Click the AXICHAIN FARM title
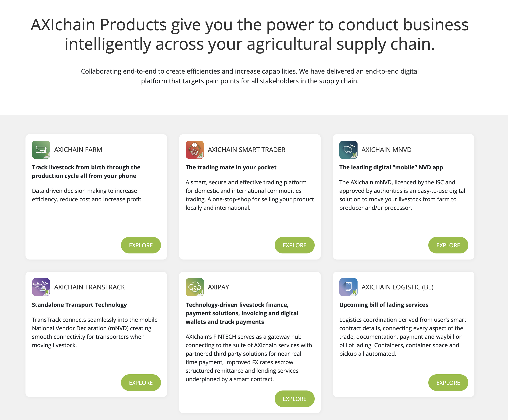This screenshot has width=508, height=420. pos(78,150)
